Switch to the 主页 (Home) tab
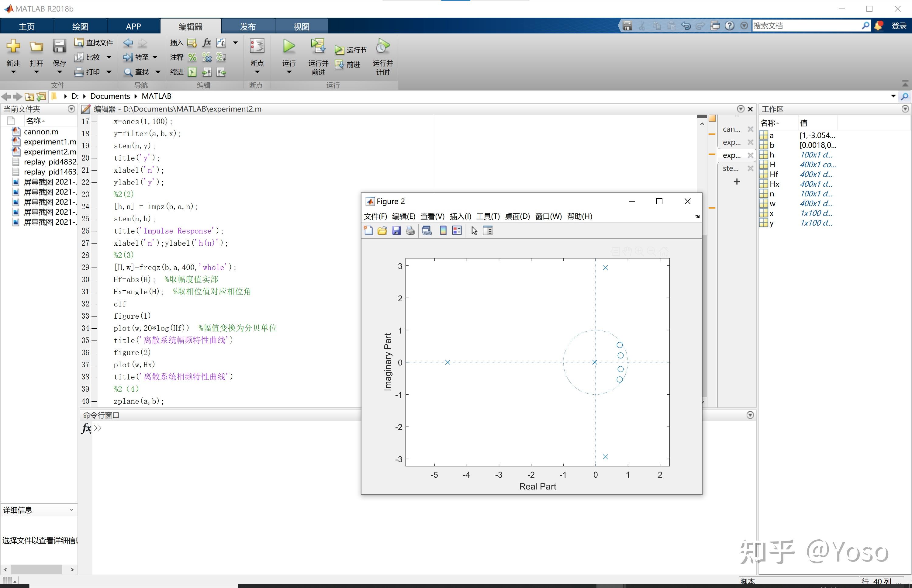912x588 pixels. 27,26
